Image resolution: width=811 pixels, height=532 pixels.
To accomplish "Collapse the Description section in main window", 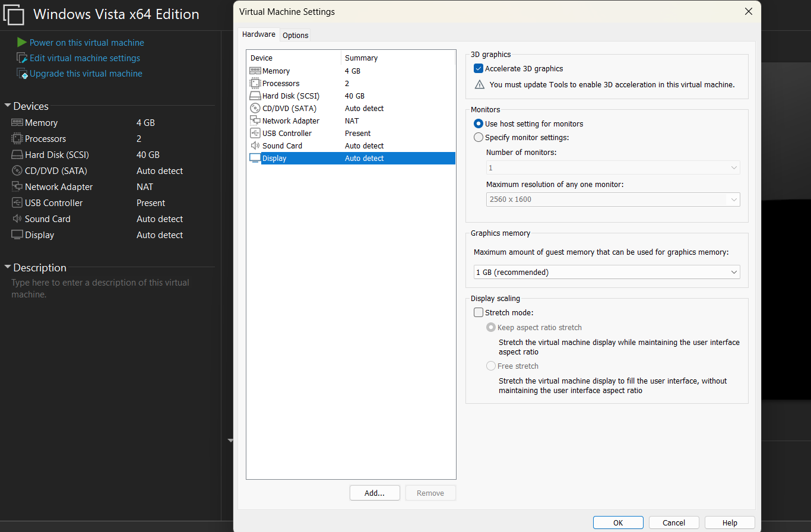I will tap(8, 267).
